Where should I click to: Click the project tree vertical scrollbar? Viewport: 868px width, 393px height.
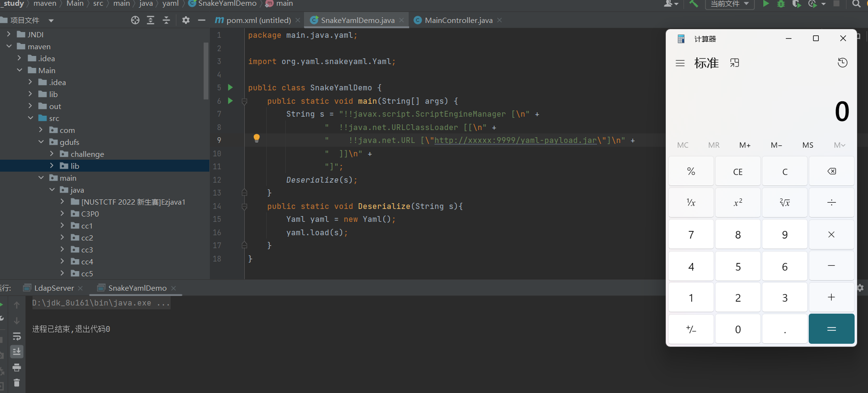(x=206, y=71)
